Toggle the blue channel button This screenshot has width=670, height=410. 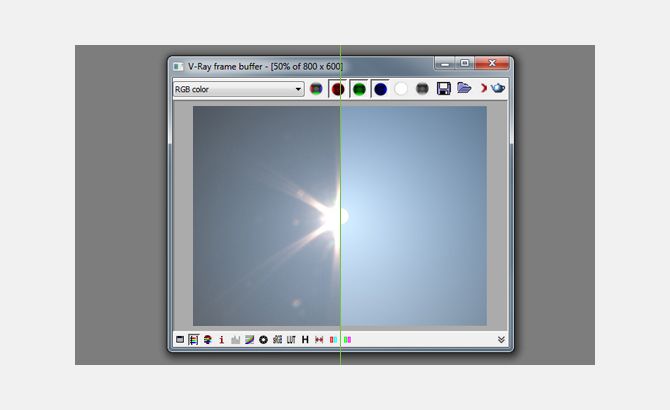(x=380, y=89)
